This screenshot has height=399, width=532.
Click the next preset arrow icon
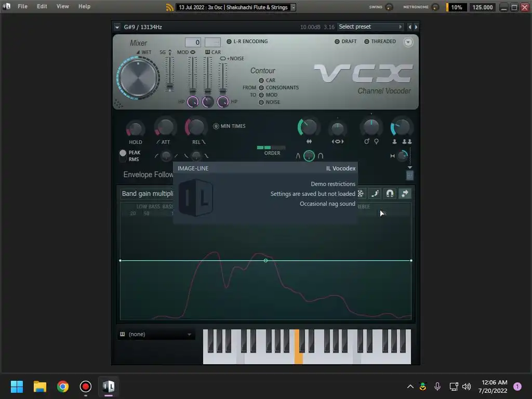pyautogui.click(x=416, y=27)
